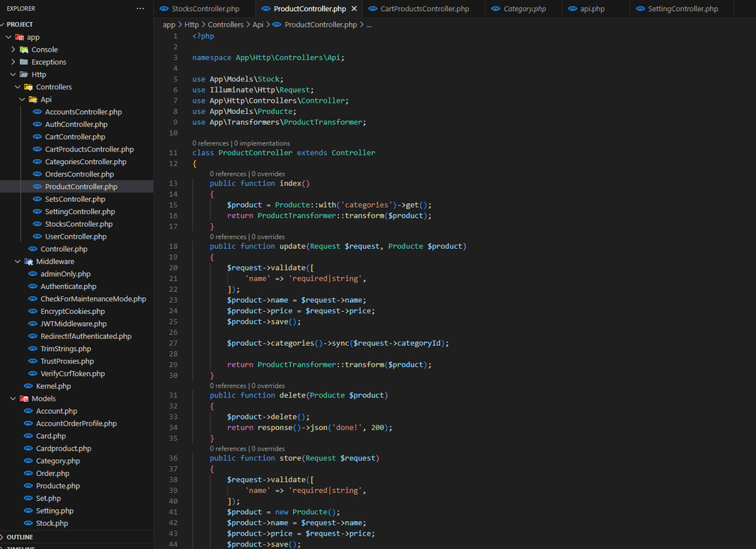Click the Console folder icon
Viewport: 756px width, 549px height.
(x=24, y=50)
